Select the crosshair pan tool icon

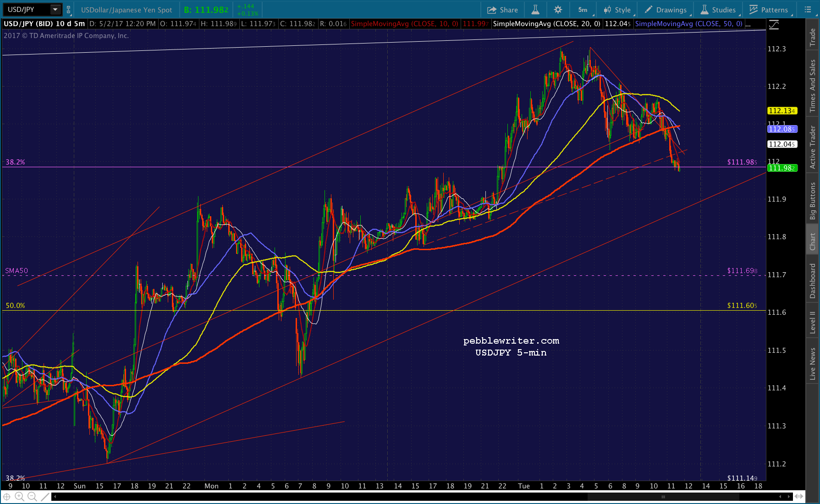tap(6, 497)
